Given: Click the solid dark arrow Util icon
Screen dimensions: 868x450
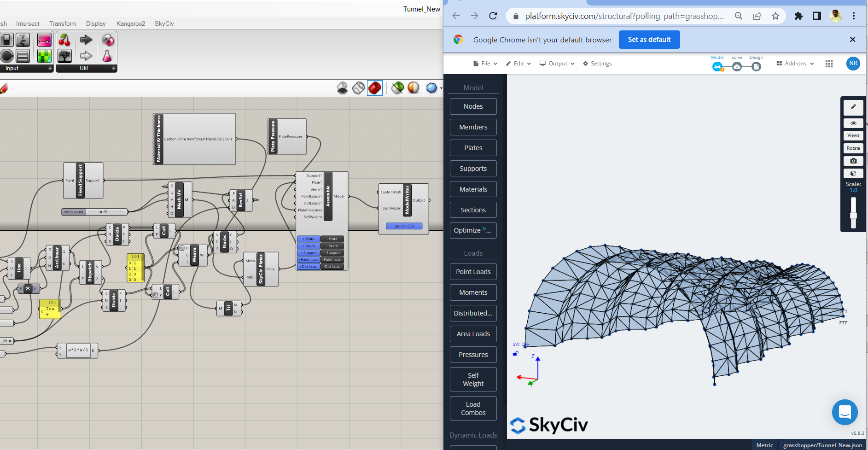Looking at the screenshot, I should coord(86,40).
